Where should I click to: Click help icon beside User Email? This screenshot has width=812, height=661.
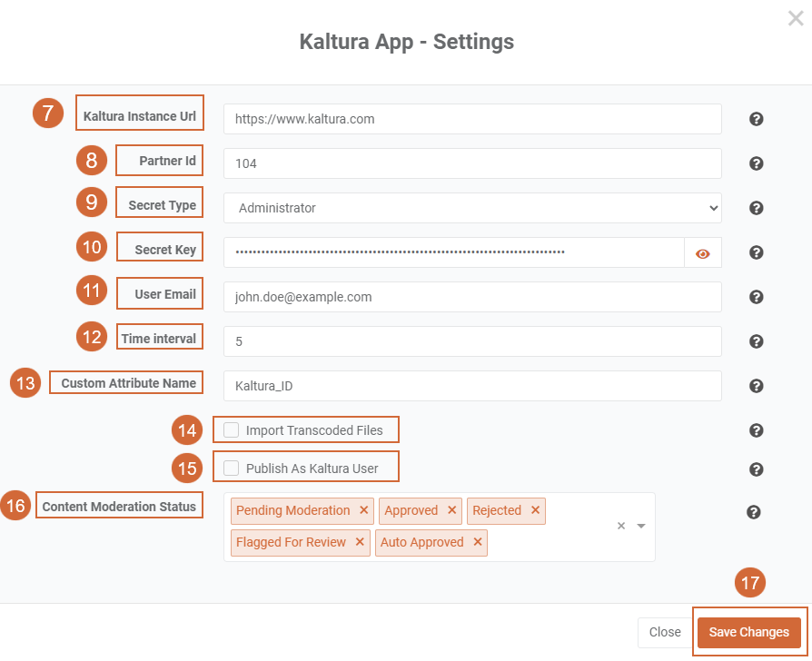(756, 297)
